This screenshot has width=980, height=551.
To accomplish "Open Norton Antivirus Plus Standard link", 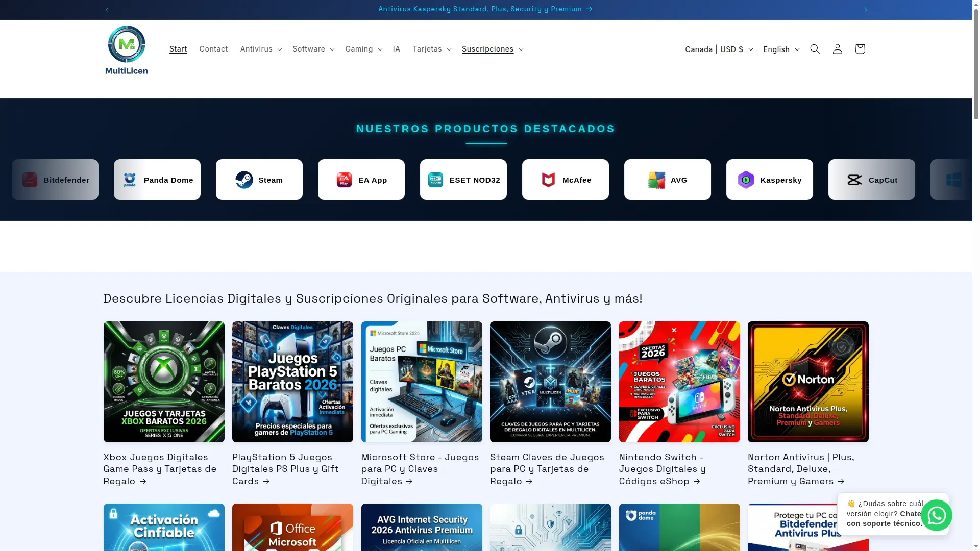I will [x=801, y=469].
